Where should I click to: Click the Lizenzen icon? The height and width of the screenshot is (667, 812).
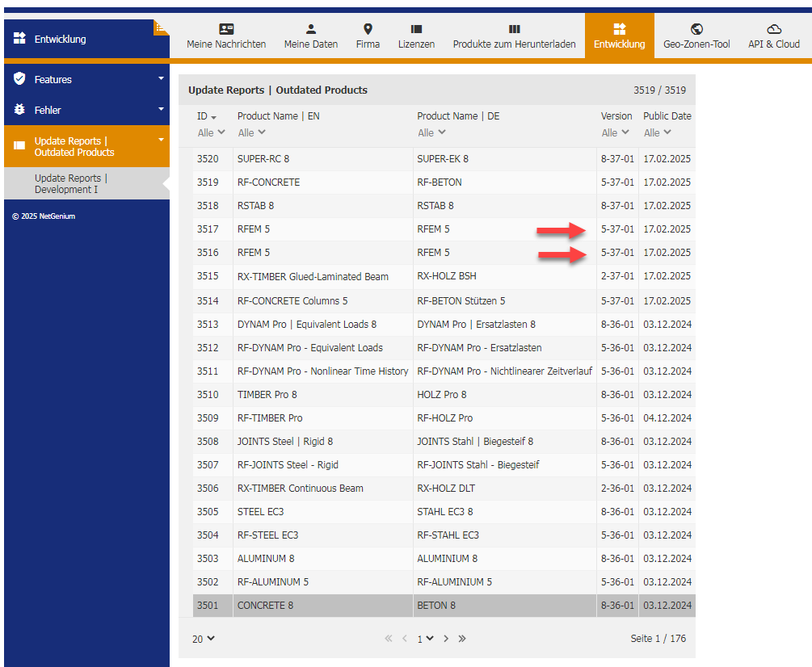click(x=416, y=29)
